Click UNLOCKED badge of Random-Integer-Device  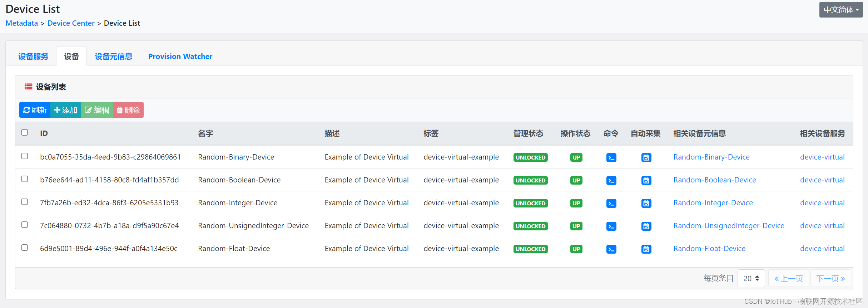[x=530, y=203]
